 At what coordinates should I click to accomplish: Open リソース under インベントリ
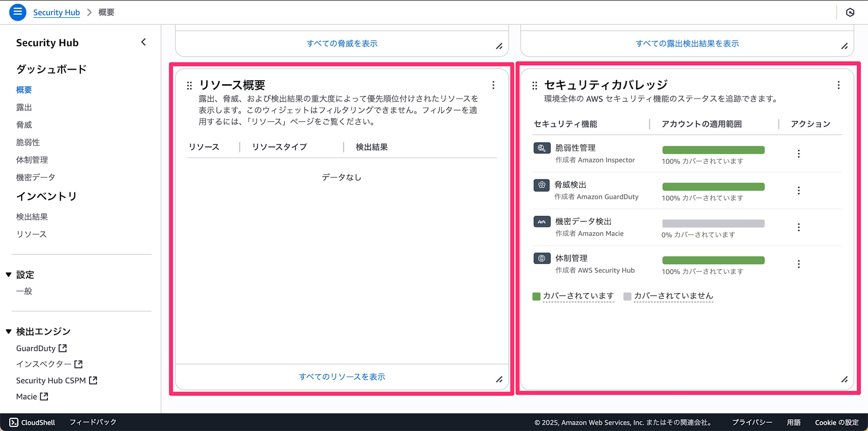pos(31,234)
